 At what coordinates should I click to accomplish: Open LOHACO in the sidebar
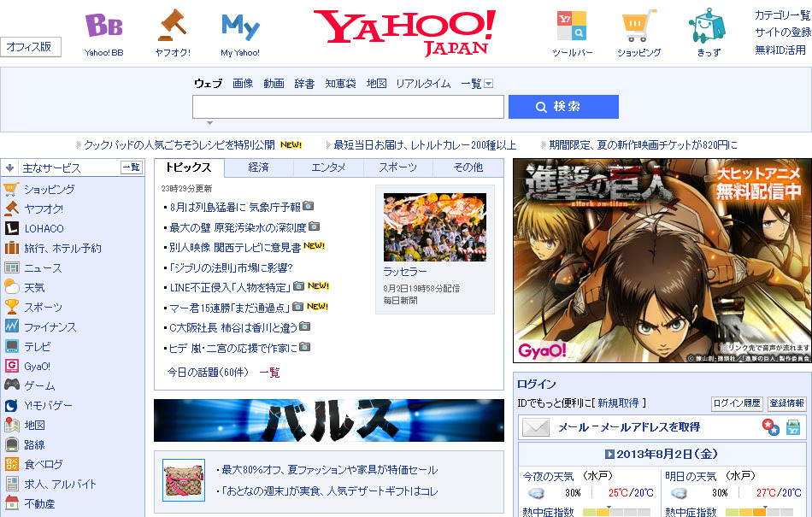pyautogui.click(x=44, y=229)
